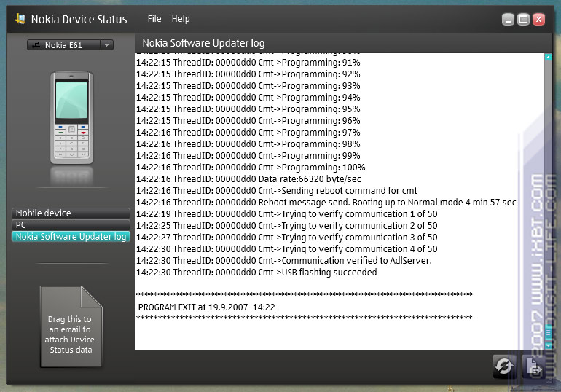Open the File menu

(154, 19)
